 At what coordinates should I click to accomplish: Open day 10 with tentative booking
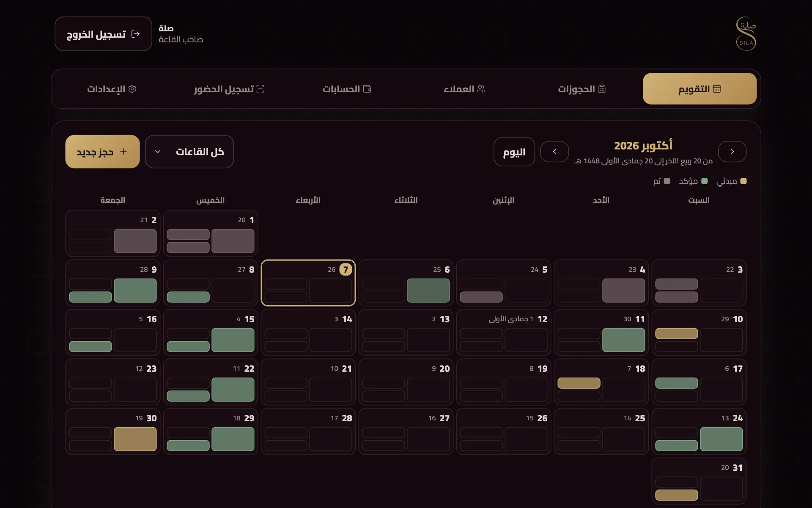pyautogui.click(x=699, y=332)
